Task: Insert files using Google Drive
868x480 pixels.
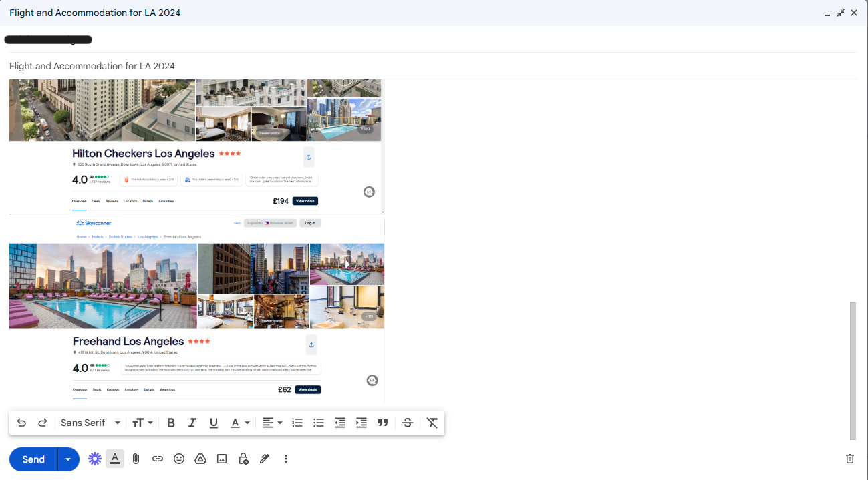Action: [x=200, y=459]
